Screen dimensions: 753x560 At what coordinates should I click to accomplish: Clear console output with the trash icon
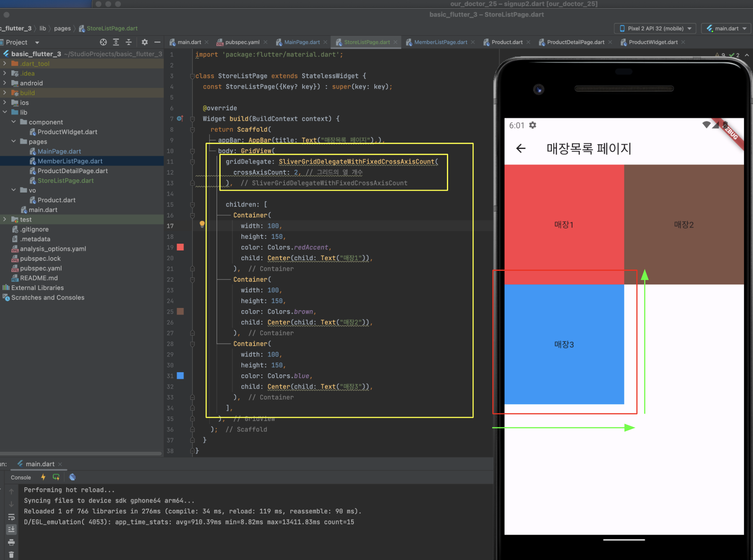tap(11, 554)
